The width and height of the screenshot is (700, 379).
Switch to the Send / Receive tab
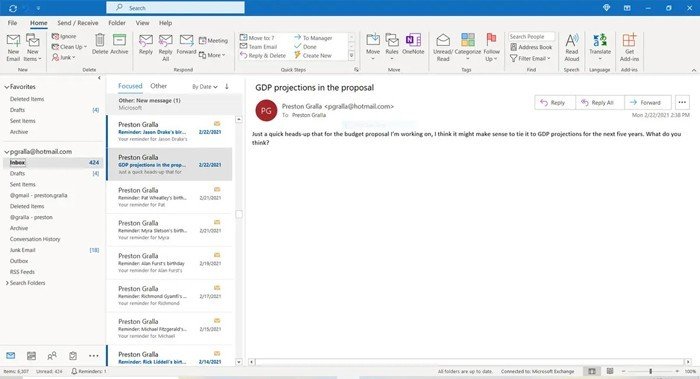pyautogui.click(x=78, y=23)
